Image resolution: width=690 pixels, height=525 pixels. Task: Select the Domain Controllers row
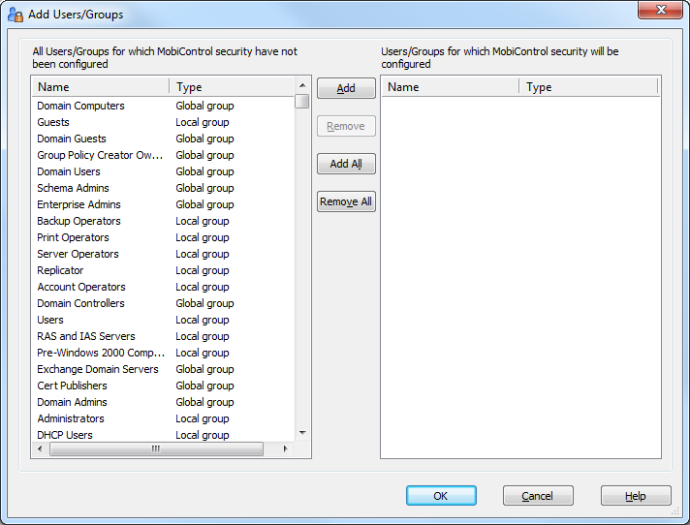point(163,303)
